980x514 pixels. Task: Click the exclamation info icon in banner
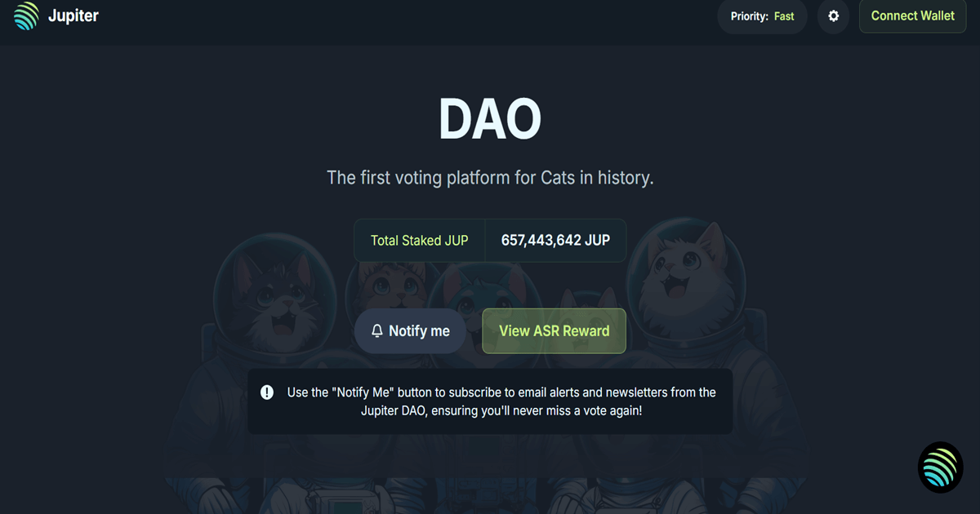coord(267,392)
